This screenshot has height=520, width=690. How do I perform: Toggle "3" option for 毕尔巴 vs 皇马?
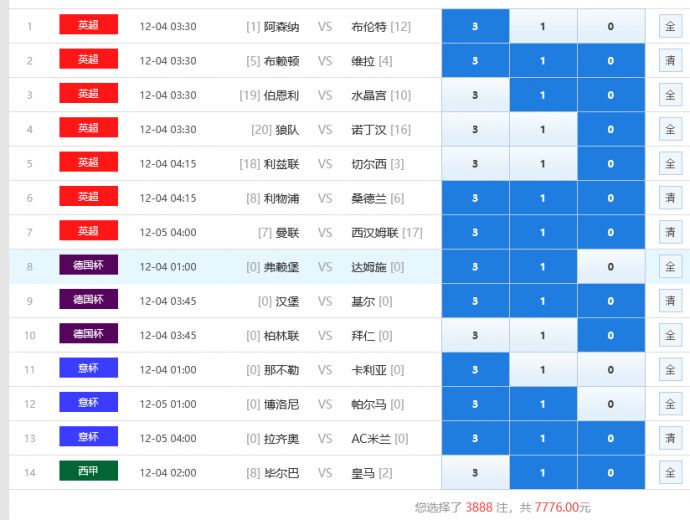coord(475,473)
